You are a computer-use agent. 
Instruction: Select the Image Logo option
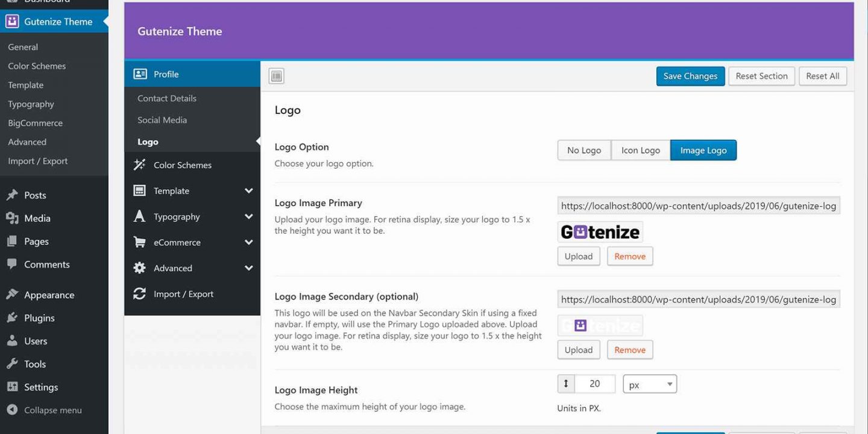click(703, 151)
